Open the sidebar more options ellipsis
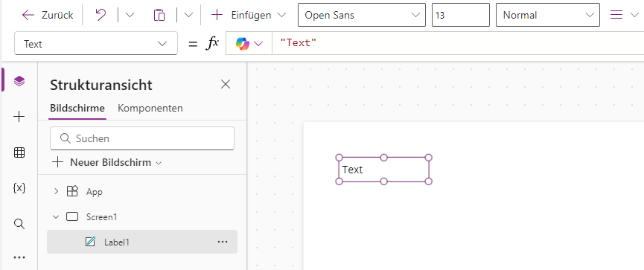This screenshot has height=270, width=644. pos(19,257)
